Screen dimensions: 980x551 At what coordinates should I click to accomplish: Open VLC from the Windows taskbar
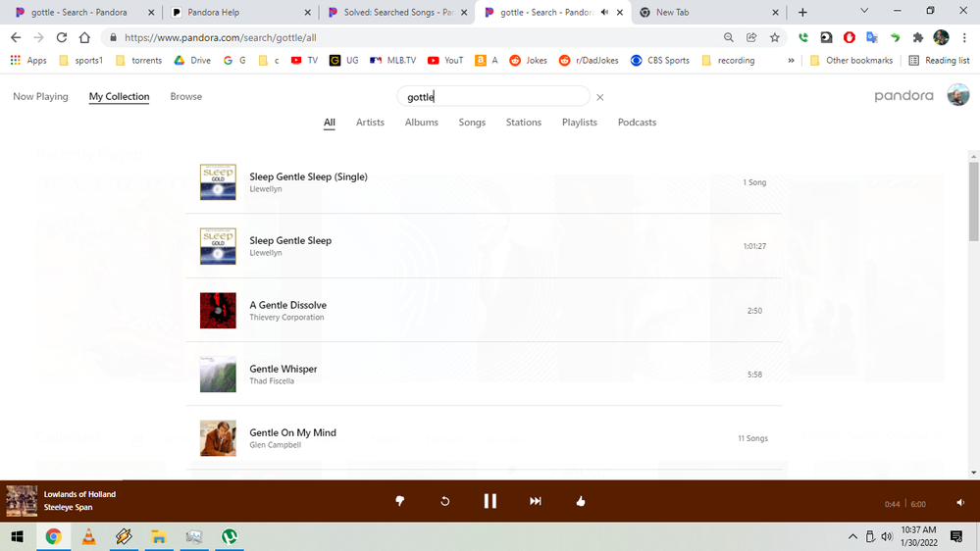coord(88,536)
